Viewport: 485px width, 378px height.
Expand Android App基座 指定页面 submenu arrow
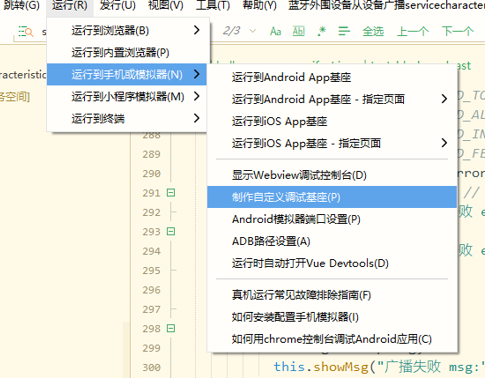[444, 99]
